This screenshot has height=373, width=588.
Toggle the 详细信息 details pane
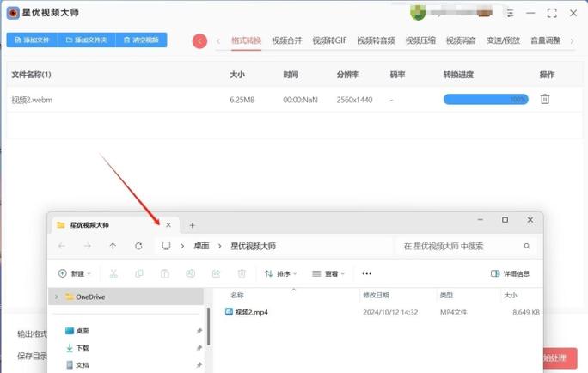coord(510,273)
